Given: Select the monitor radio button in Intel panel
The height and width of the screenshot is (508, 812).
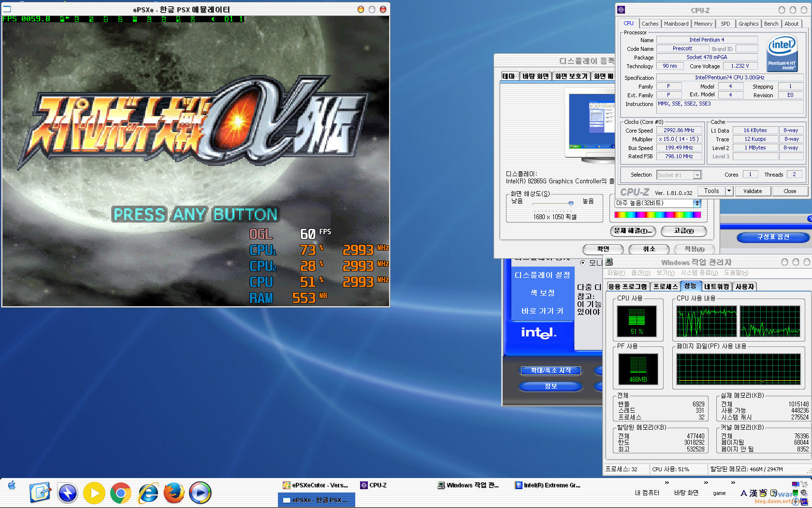Looking at the screenshot, I should point(583,263).
